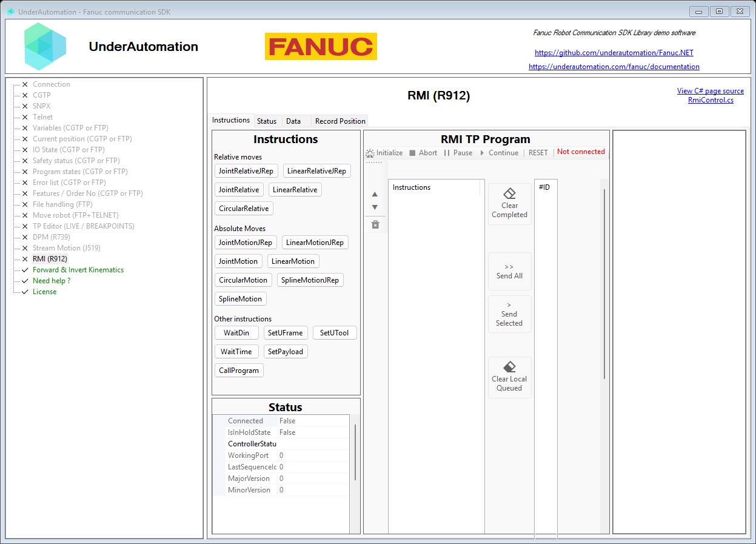
Task: Switch to the Instructions tab
Action: pyautogui.click(x=230, y=120)
